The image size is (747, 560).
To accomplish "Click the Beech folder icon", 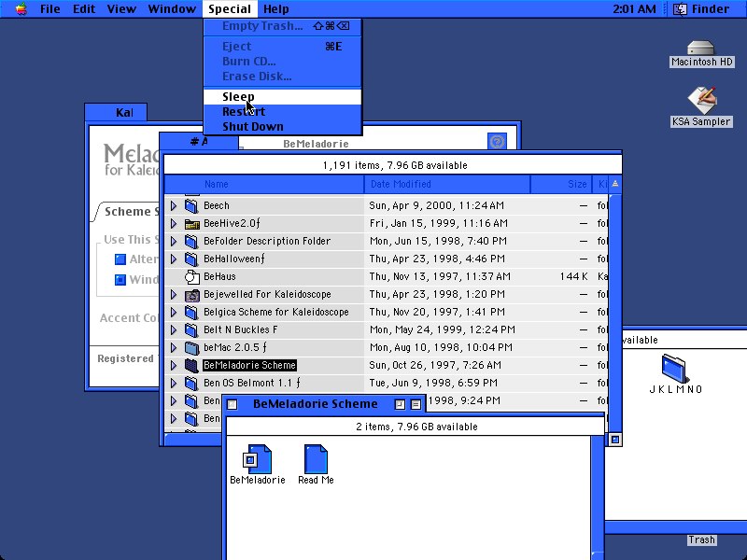I will pos(191,205).
